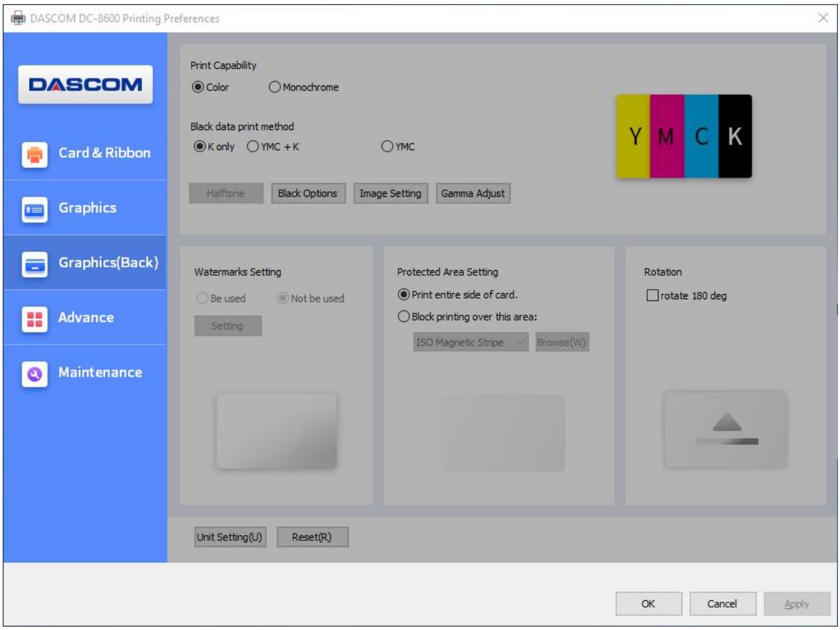The height and width of the screenshot is (630, 840).
Task: Switch to the Graphics tab
Action: tap(85, 208)
